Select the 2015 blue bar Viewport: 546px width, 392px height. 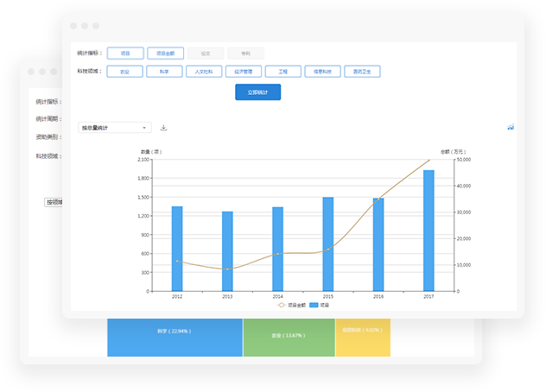[x=328, y=244]
